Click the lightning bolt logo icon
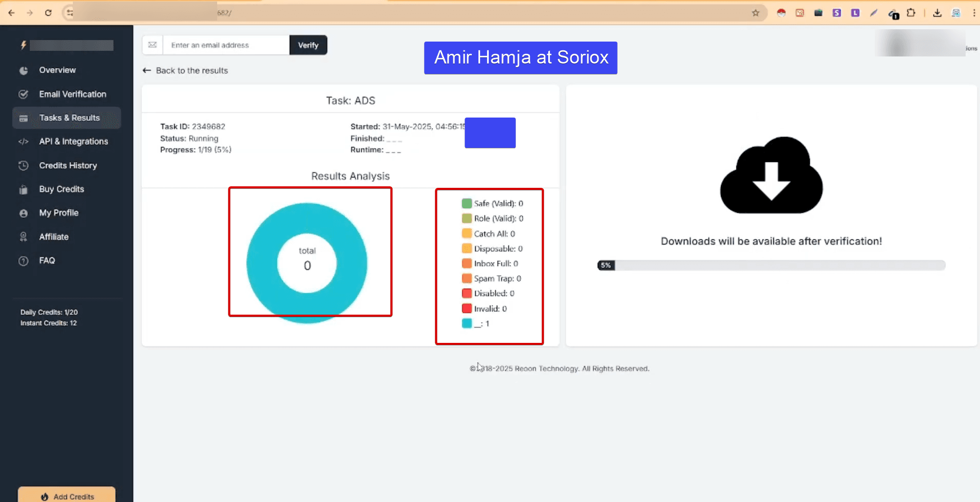 pyautogui.click(x=23, y=45)
